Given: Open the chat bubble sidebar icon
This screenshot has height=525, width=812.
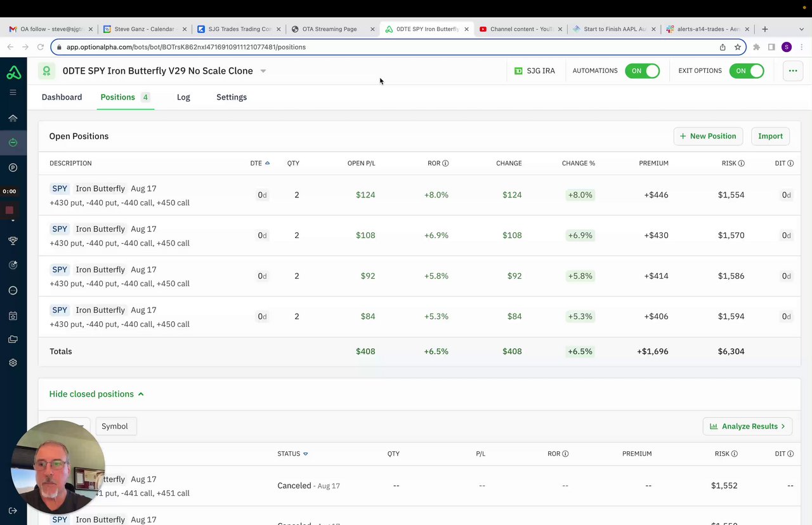Looking at the screenshot, I should (x=13, y=290).
